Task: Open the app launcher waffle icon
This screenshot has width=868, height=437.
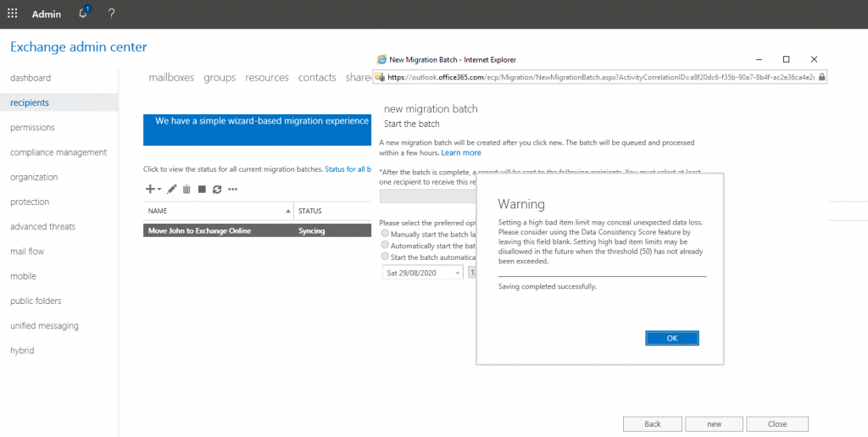Action: (x=12, y=14)
